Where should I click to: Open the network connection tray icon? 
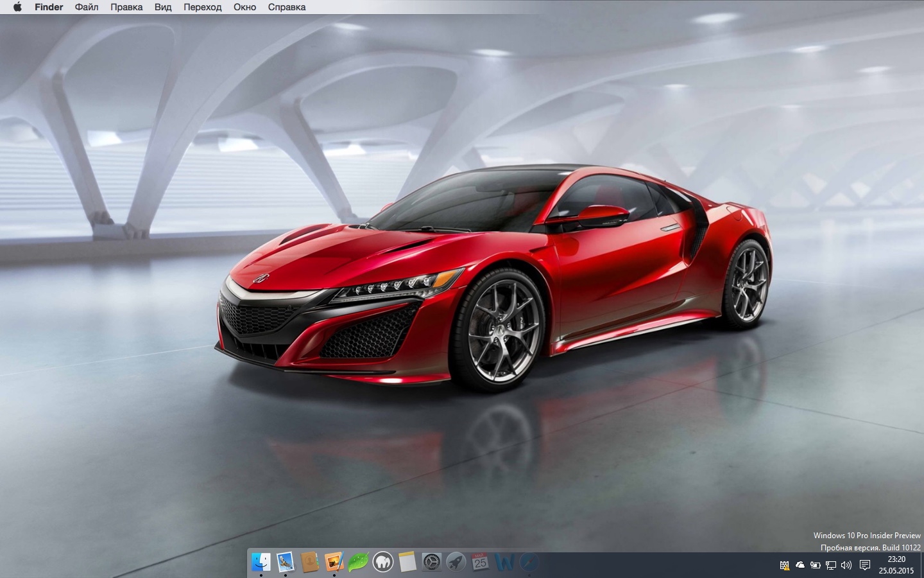click(x=831, y=565)
